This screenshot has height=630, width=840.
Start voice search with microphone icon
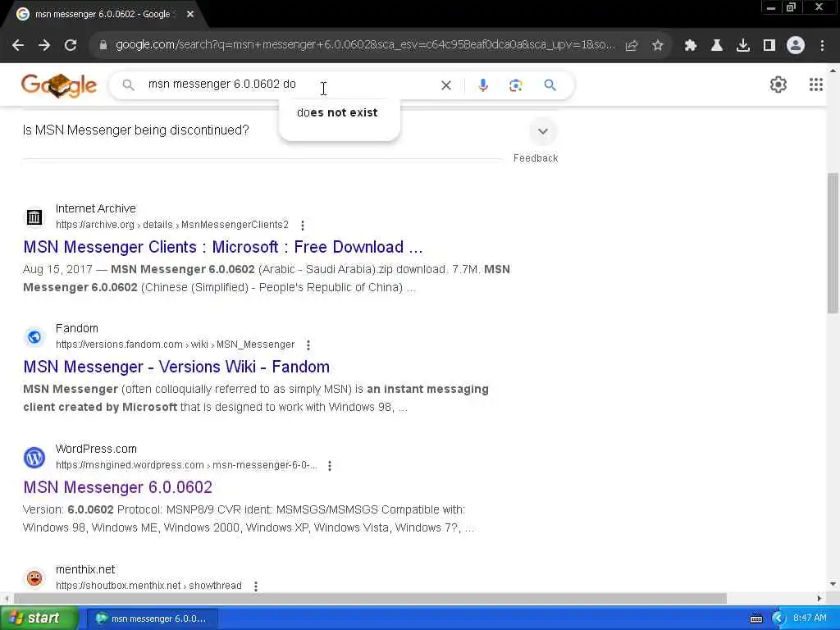point(483,85)
